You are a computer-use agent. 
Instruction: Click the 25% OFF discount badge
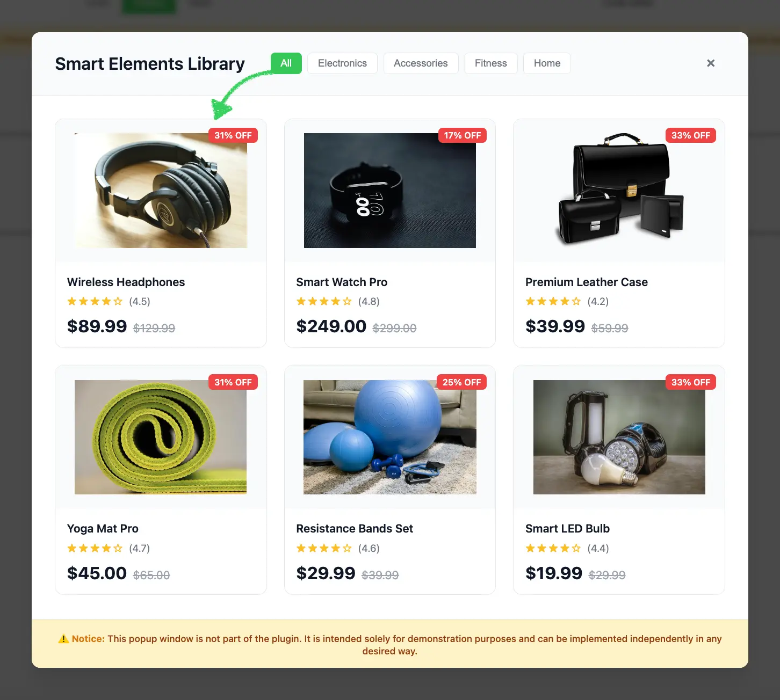click(x=462, y=382)
